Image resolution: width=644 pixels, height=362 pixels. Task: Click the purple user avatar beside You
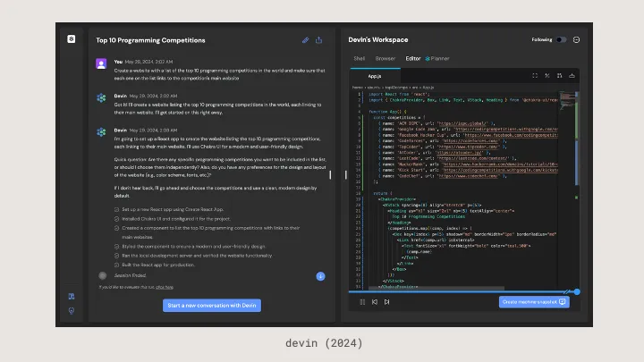pos(101,63)
